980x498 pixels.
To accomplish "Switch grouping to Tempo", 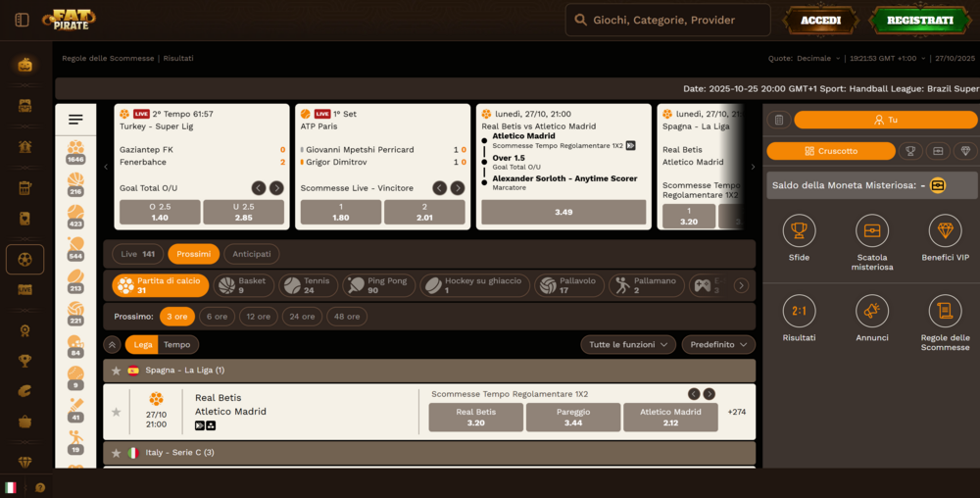I will click(176, 345).
